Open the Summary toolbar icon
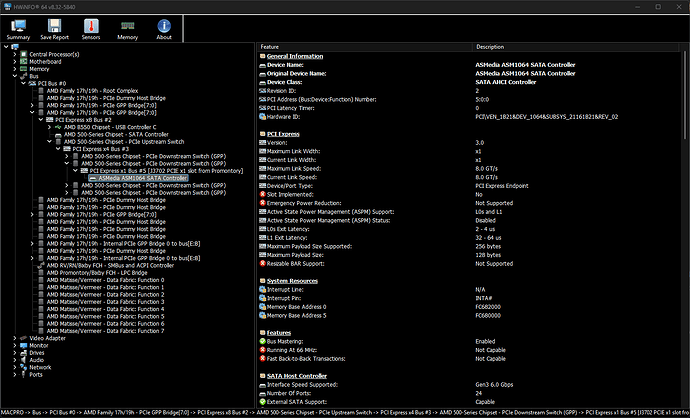The width and height of the screenshot is (690, 418). 18,26
